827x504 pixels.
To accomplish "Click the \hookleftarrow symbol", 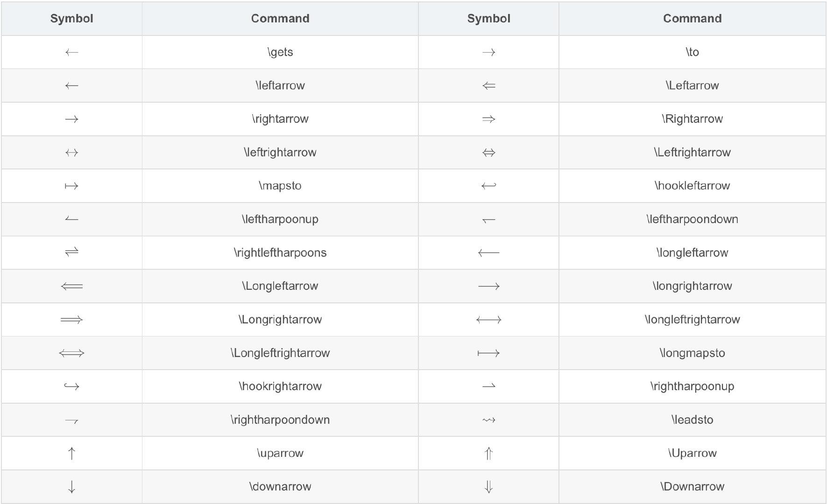I will click(x=488, y=186).
